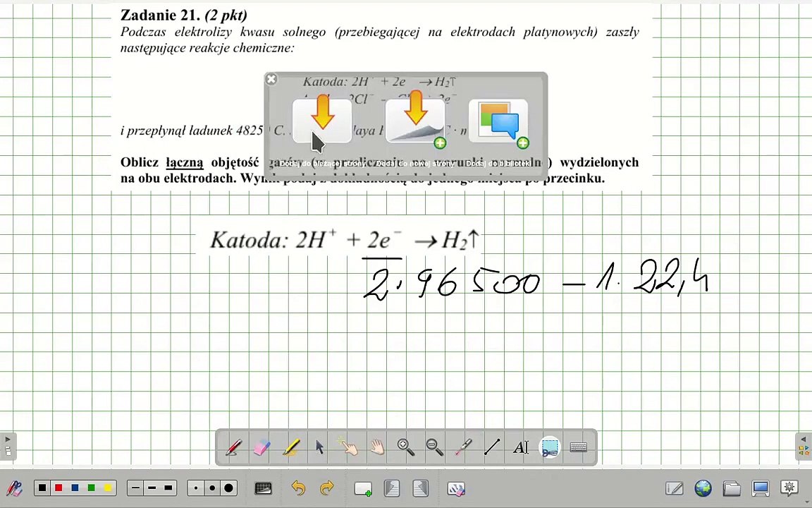The height and width of the screenshot is (508, 812).
Task: Show the Desktop monitor mode
Action: pos(761,488)
